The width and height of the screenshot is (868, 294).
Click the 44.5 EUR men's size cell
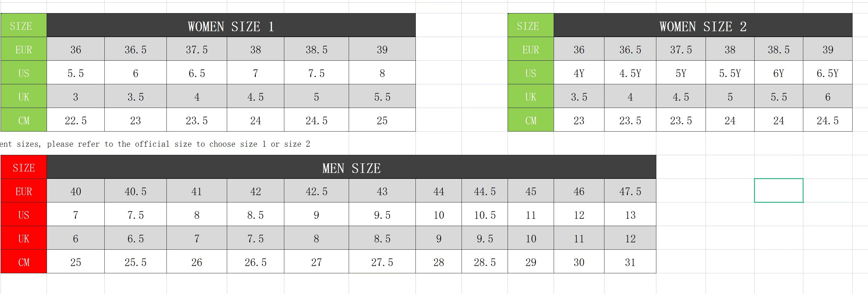485,191
